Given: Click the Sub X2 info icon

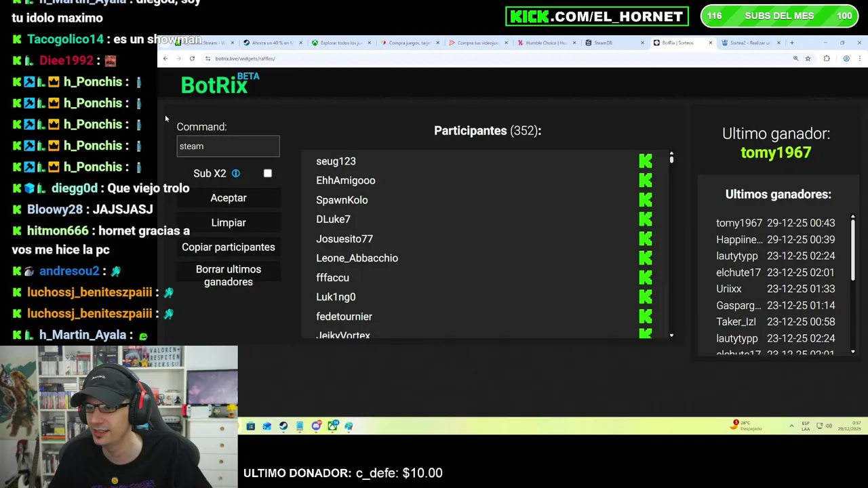Looking at the screenshot, I should click(x=236, y=174).
